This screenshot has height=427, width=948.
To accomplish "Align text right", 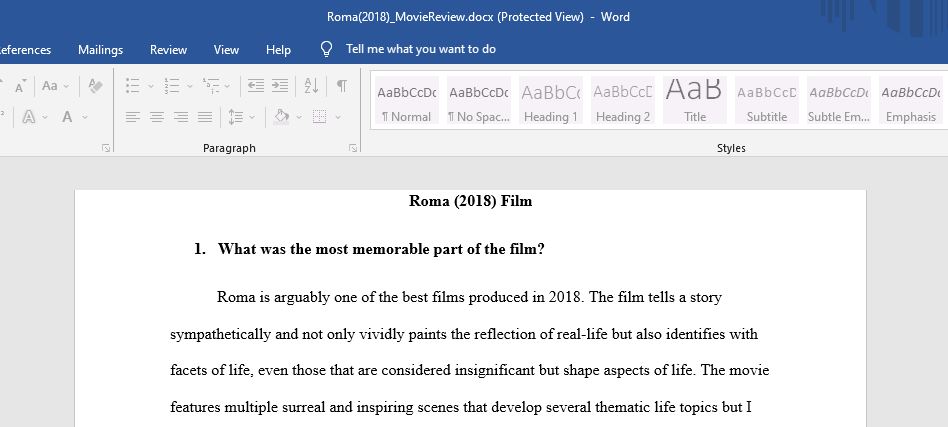I will [x=181, y=117].
